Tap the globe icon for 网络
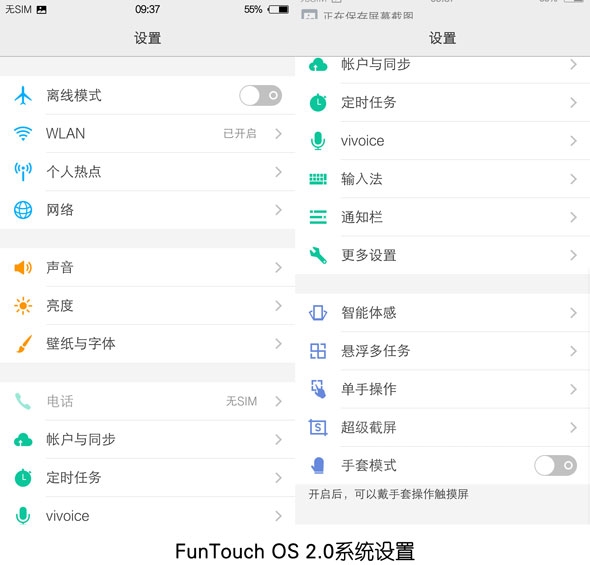 (23, 210)
